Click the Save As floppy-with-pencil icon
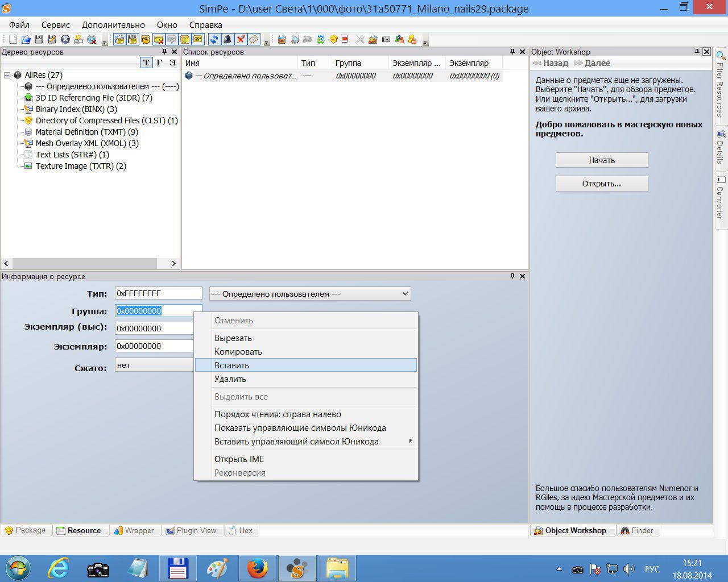 point(52,39)
